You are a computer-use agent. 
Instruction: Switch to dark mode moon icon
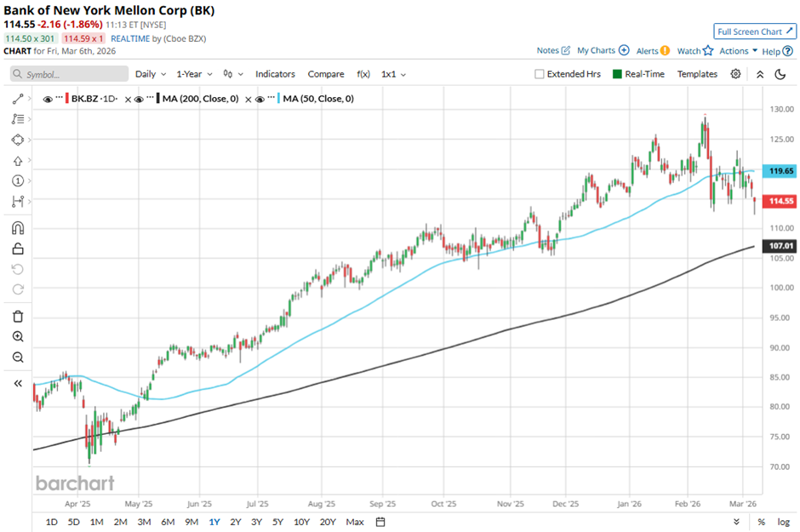pos(780,74)
